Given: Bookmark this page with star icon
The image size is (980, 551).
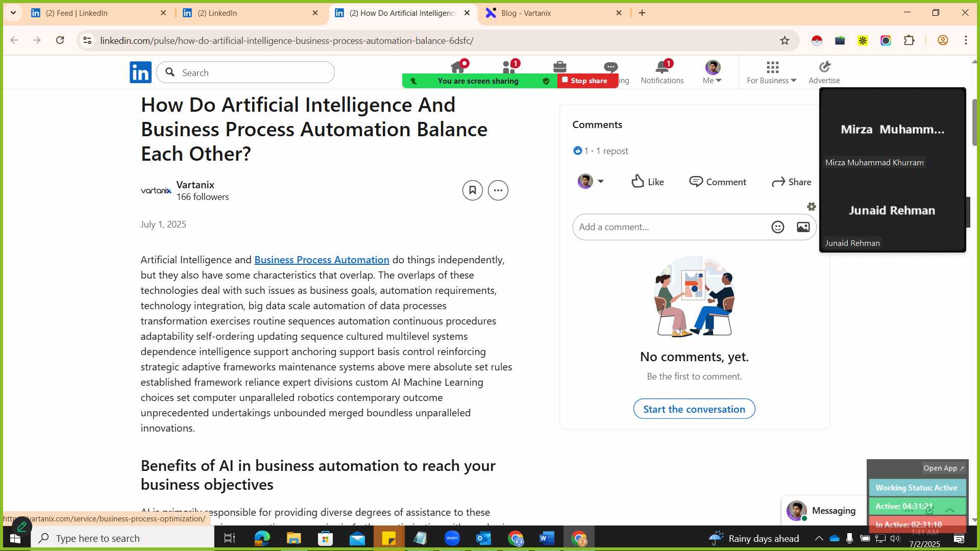Looking at the screenshot, I should pos(785,40).
